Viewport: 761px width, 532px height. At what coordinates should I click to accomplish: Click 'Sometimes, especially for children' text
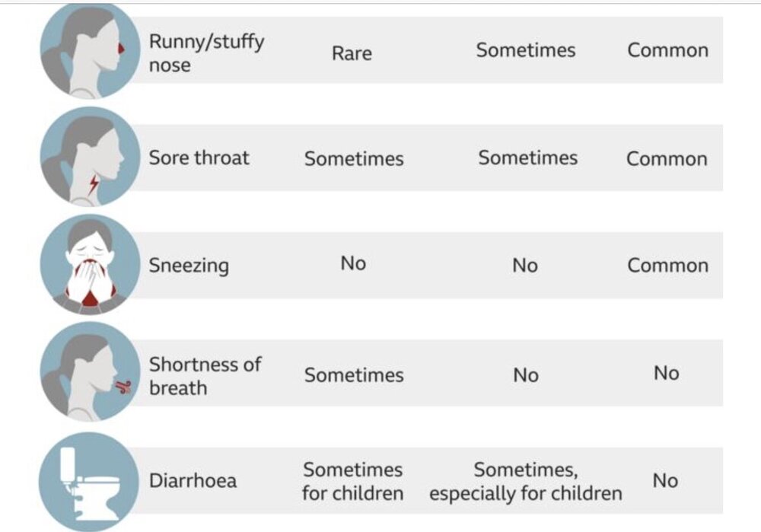tap(526, 481)
